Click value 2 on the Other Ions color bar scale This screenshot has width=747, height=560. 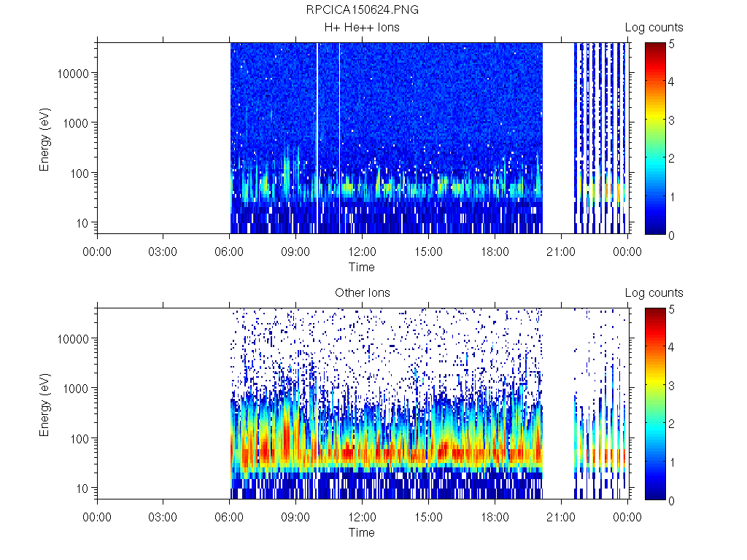point(671,424)
